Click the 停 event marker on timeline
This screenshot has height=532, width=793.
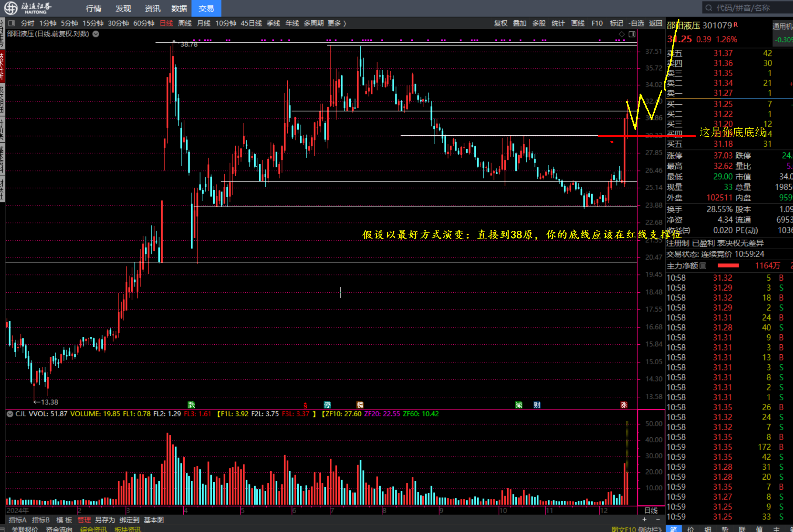(x=327, y=404)
